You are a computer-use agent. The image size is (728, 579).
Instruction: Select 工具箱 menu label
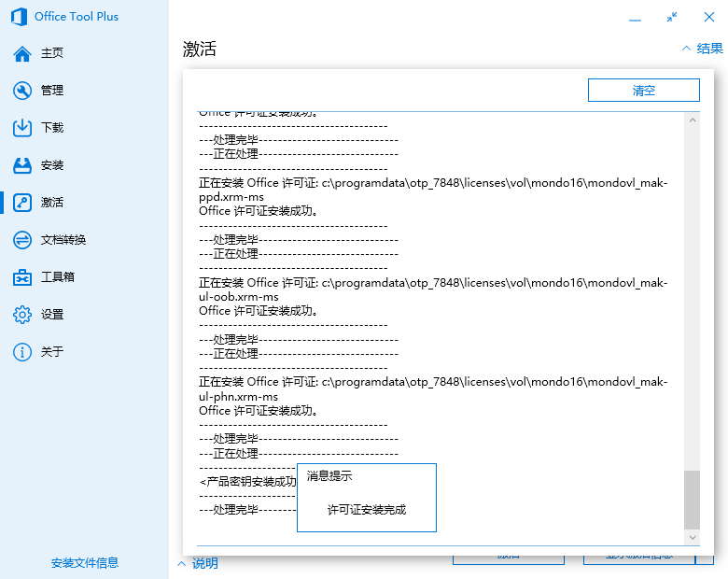58,277
